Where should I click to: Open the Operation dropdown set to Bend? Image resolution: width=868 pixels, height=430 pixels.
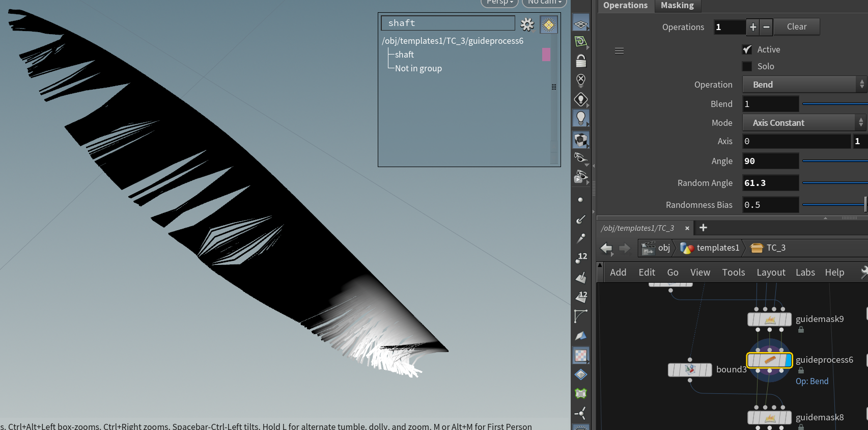click(804, 85)
